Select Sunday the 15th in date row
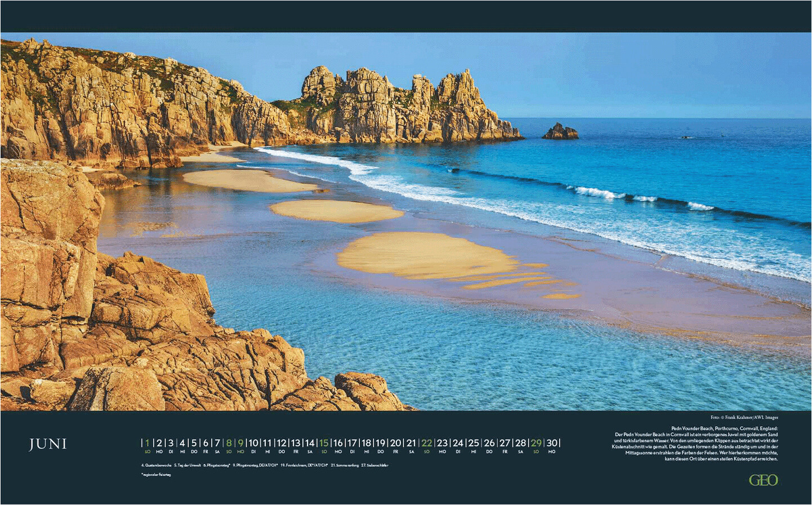 tap(324, 443)
